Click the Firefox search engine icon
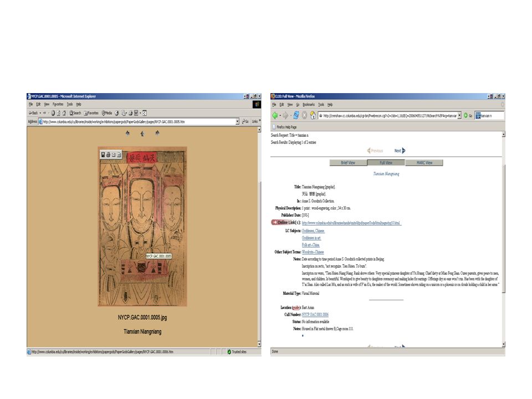The width and height of the screenshot is (532, 399). (x=478, y=116)
